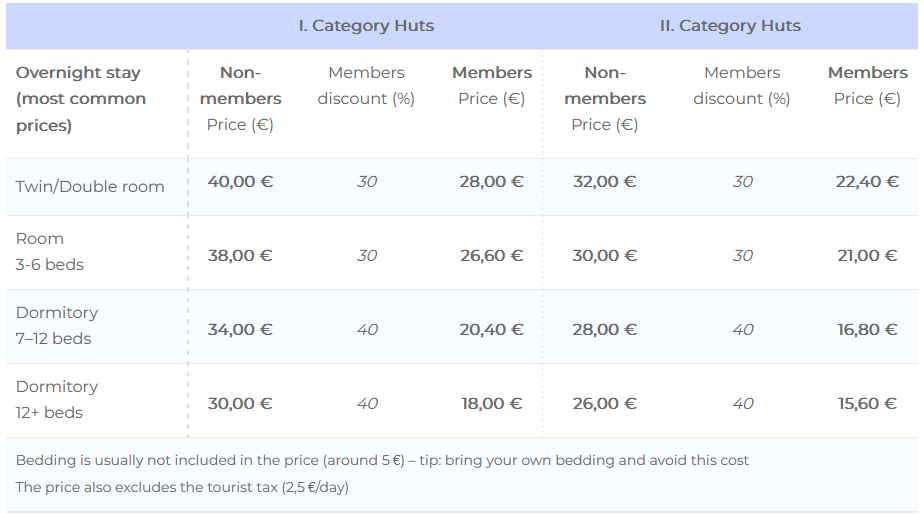Click the 22,40 € members price cell

coord(867,182)
